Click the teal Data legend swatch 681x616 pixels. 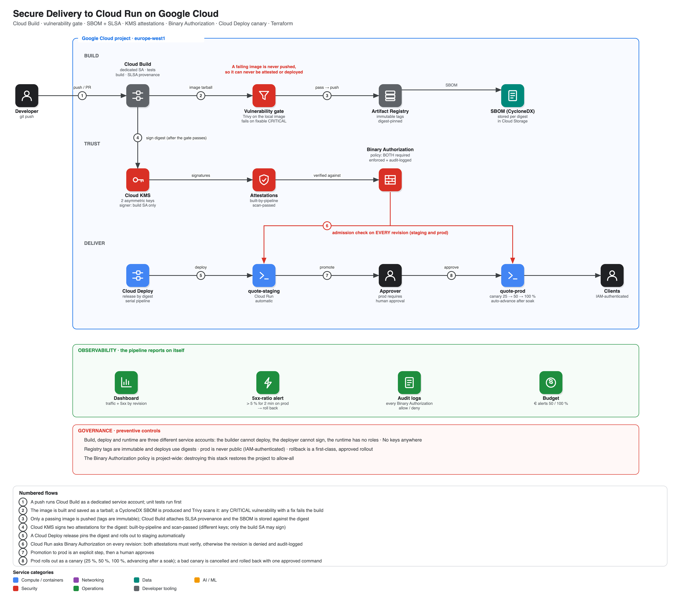click(x=136, y=580)
